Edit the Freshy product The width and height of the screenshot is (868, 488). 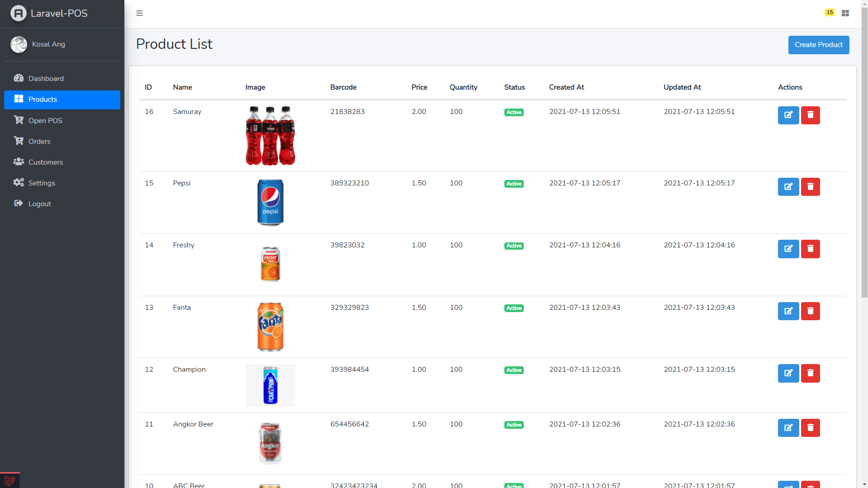788,249
